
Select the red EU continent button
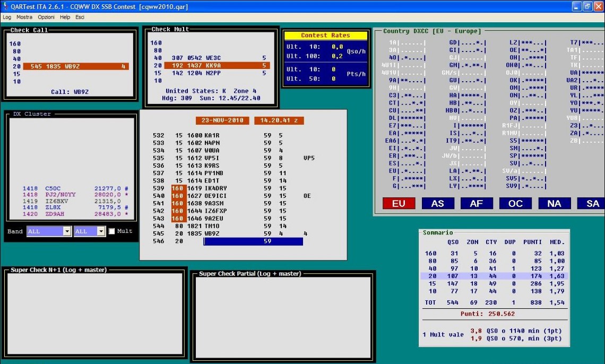click(x=399, y=203)
